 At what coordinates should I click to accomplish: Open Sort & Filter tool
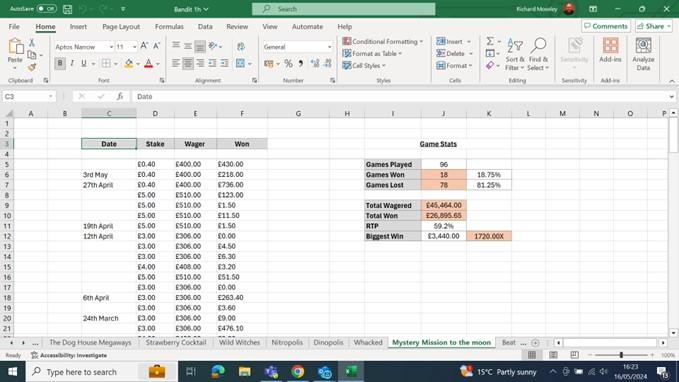point(514,55)
